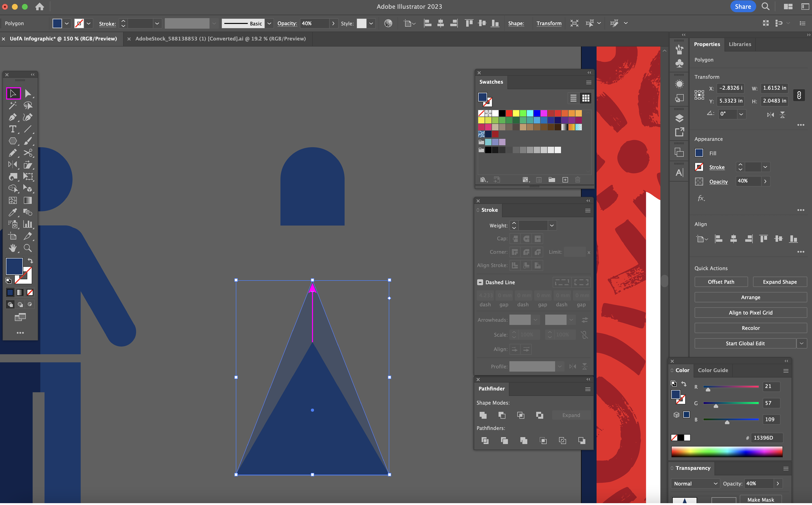This screenshot has height=505, width=812.
Task: Switch Swatches panel to list view
Action: (x=573, y=98)
